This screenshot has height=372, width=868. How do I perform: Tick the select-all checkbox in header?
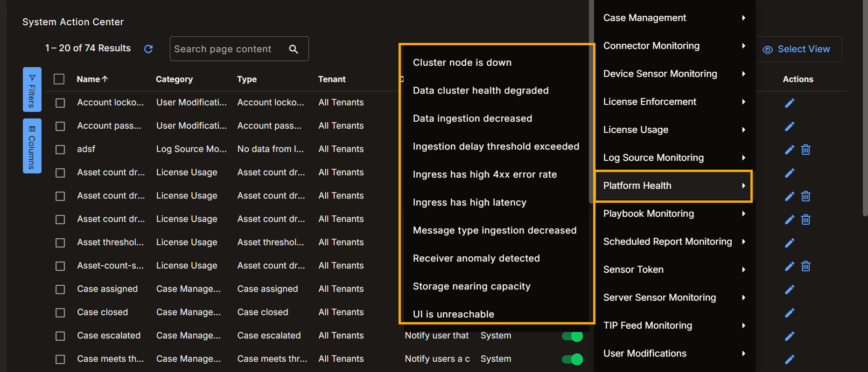pyautogui.click(x=59, y=79)
